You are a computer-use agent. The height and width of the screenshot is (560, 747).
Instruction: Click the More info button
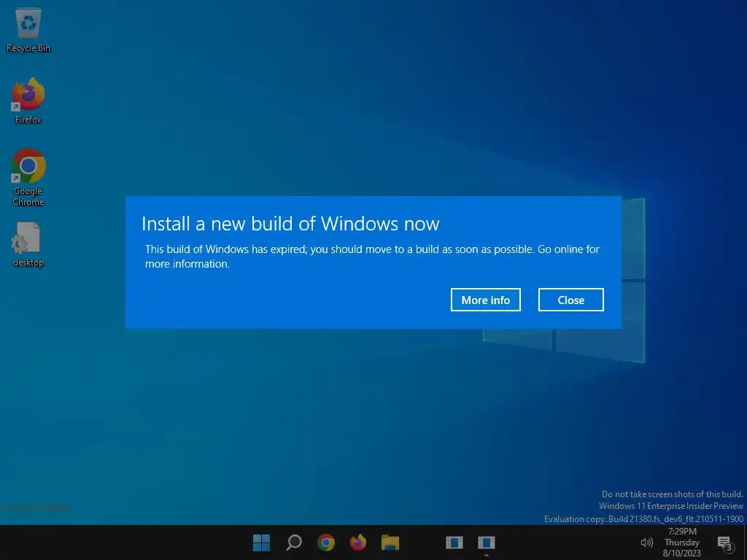485,300
